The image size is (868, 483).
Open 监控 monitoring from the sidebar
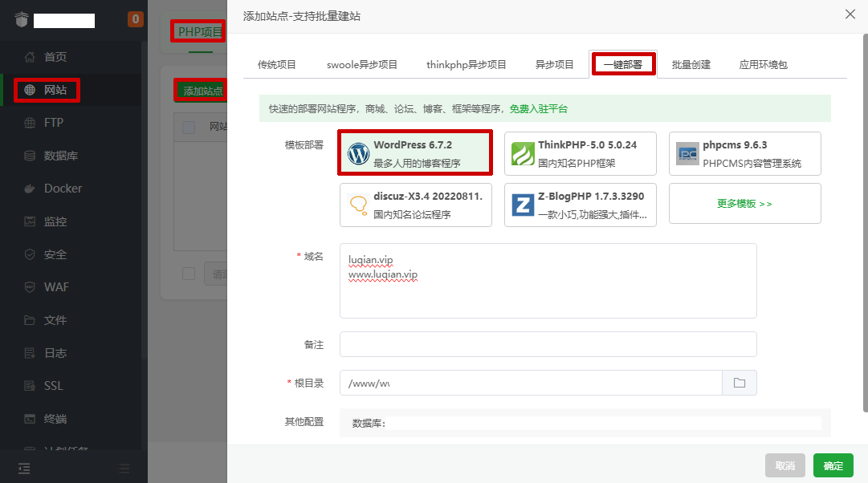click(30, 221)
